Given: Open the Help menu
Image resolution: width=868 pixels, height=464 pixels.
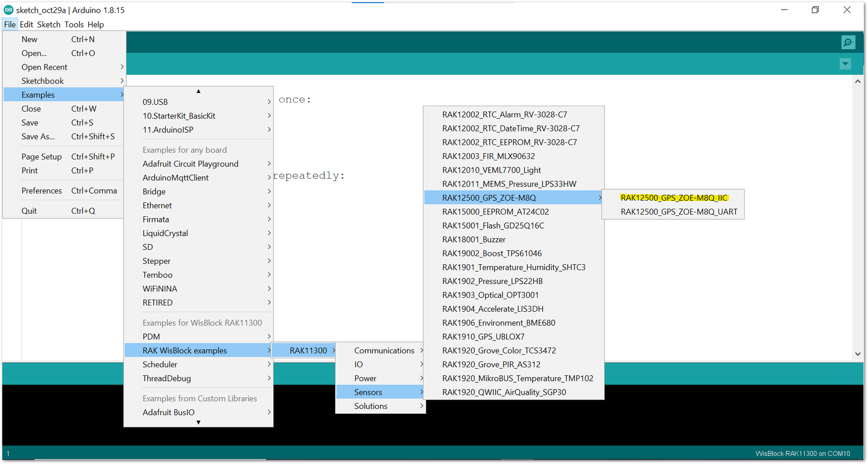Looking at the screenshot, I should click(95, 24).
